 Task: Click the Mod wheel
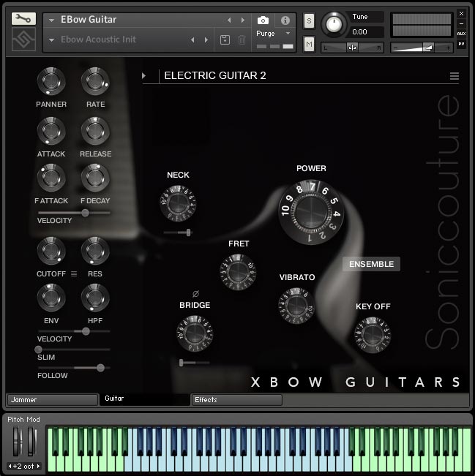31,442
